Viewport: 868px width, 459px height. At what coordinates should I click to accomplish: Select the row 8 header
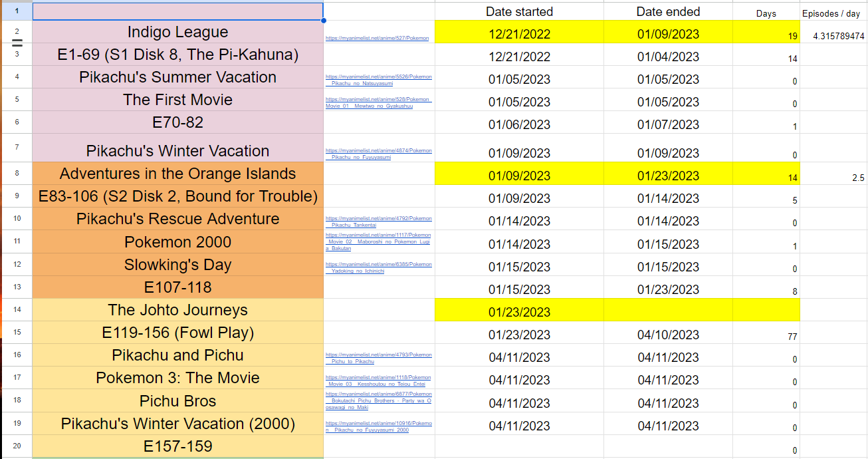(x=17, y=174)
